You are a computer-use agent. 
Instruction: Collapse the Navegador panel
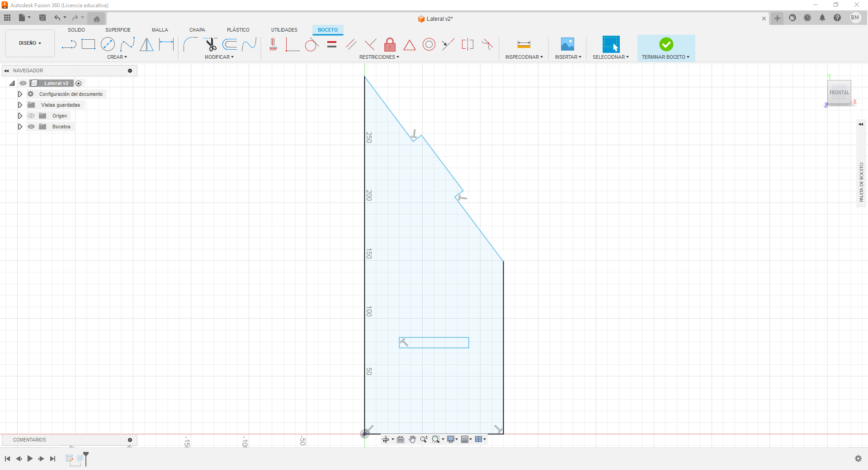(6, 70)
